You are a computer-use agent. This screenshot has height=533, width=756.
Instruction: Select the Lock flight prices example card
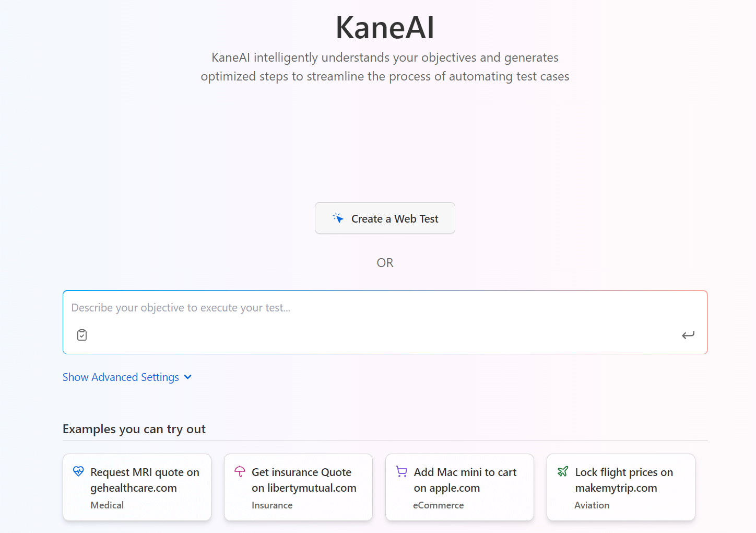pos(620,487)
